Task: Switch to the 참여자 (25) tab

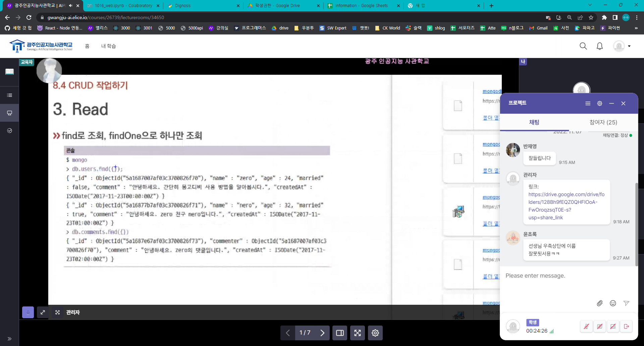Action: (603, 122)
